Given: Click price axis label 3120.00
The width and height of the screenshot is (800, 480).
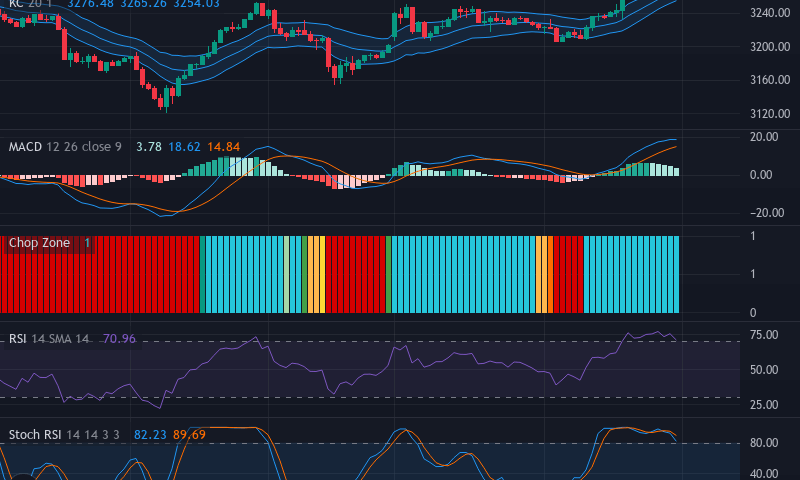Looking at the screenshot, I should click(x=770, y=114).
